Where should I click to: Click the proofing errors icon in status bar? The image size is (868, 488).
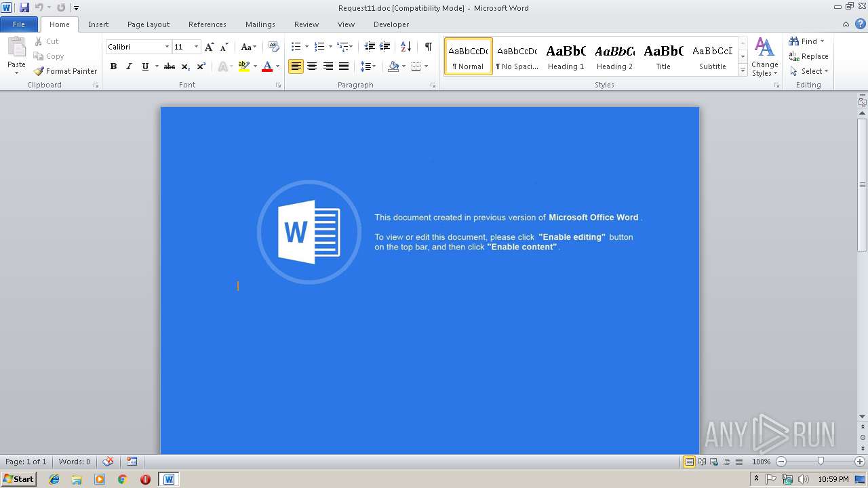pos(108,462)
